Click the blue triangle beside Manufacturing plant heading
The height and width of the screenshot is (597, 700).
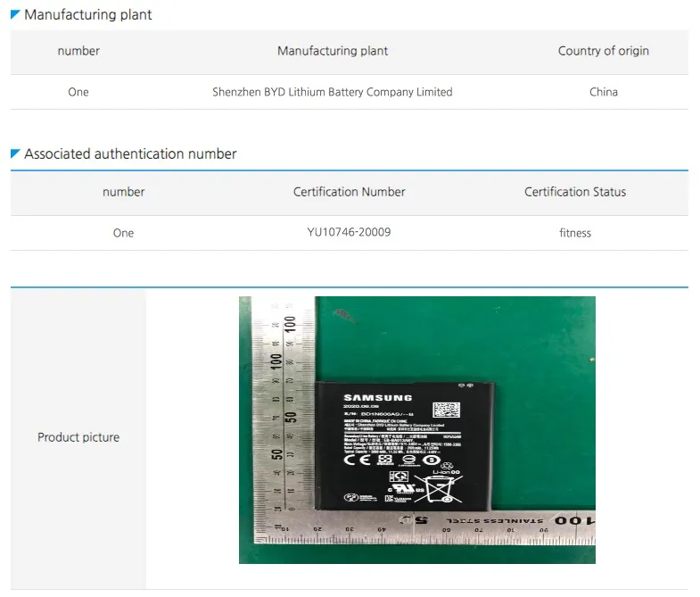tap(15, 14)
